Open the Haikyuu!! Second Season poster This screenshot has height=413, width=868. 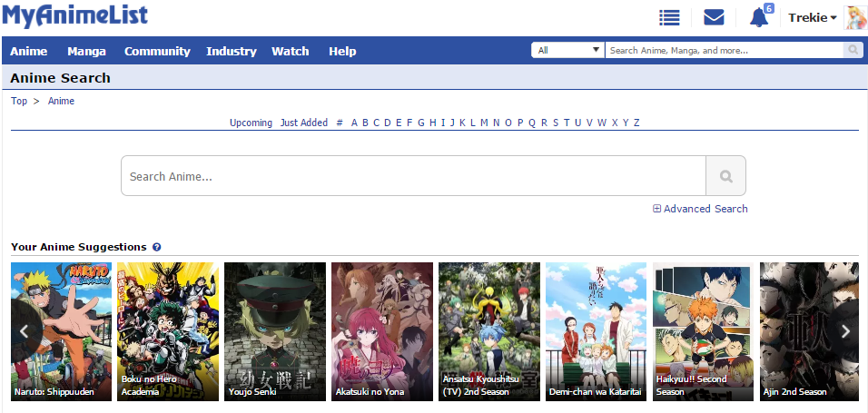coord(703,331)
